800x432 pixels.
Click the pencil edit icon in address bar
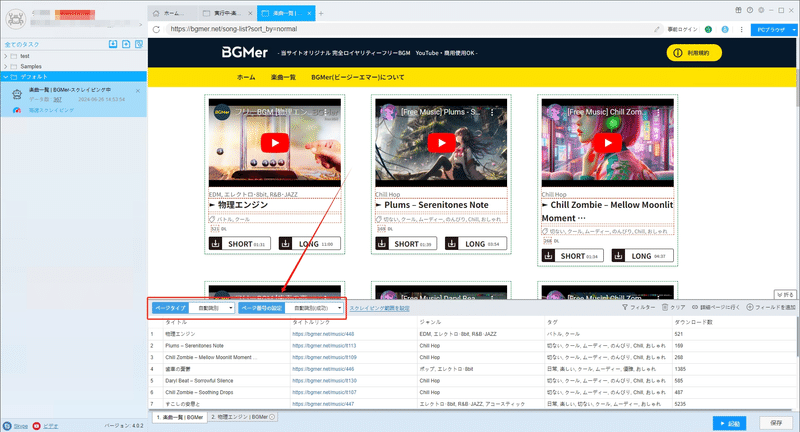(657, 29)
